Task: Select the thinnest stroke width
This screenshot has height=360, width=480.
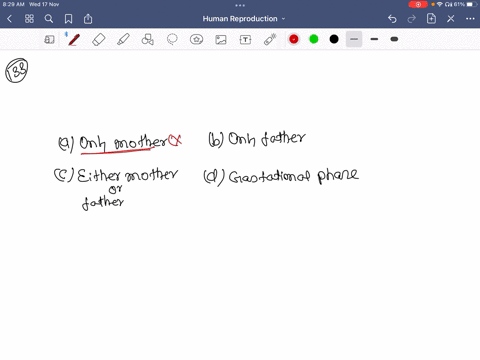Action: [354, 39]
